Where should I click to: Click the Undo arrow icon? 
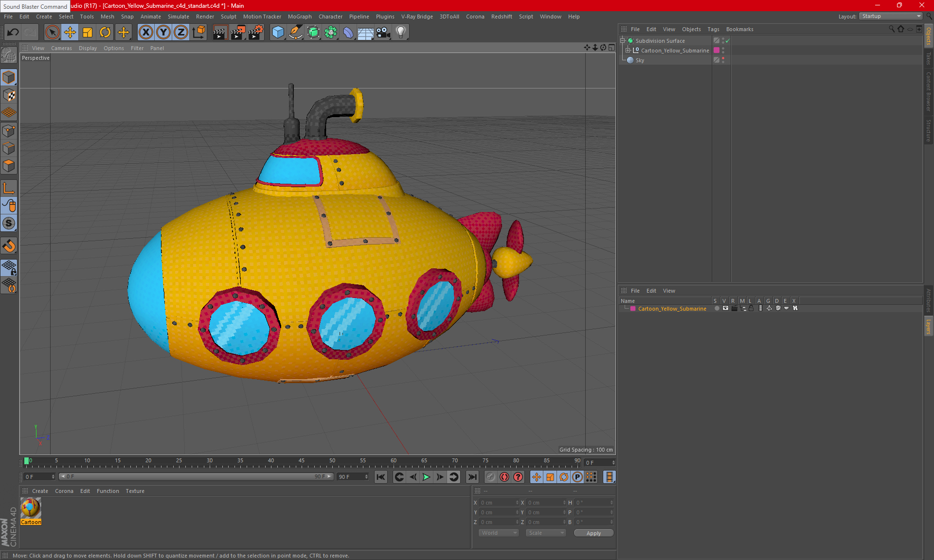click(x=13, y=33)
